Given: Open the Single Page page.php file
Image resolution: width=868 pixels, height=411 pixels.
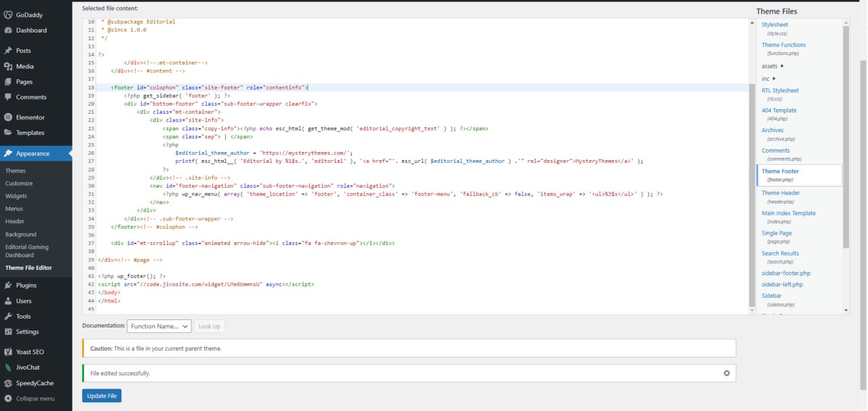Looking at the screenshot, I should pos(777,237).
